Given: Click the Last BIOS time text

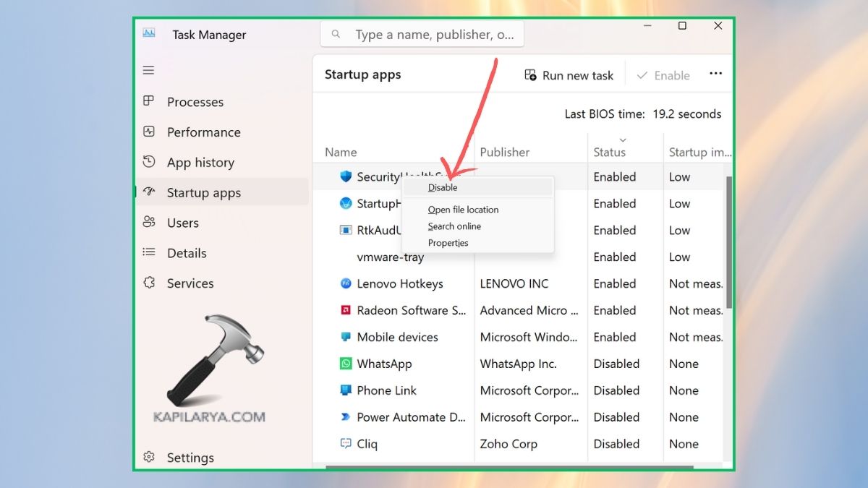Looking at the screenshot, I should coord(643,114).
